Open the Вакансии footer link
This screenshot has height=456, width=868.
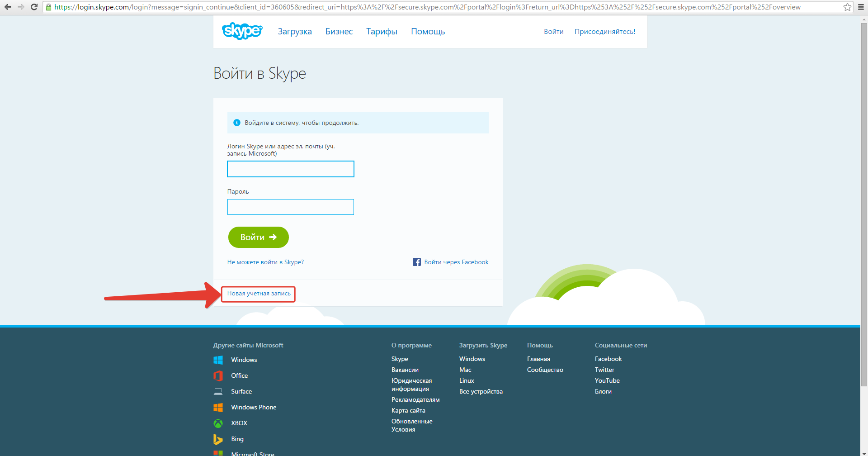tap(405, 370)
